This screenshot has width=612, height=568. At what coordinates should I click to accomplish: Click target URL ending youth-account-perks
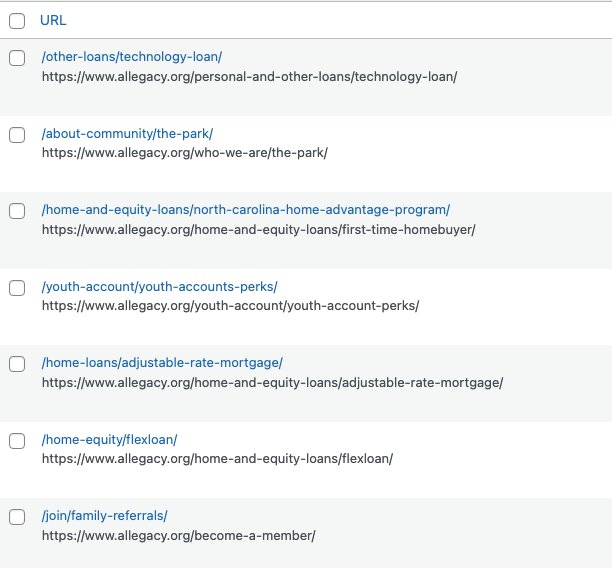tap(230, 306)
